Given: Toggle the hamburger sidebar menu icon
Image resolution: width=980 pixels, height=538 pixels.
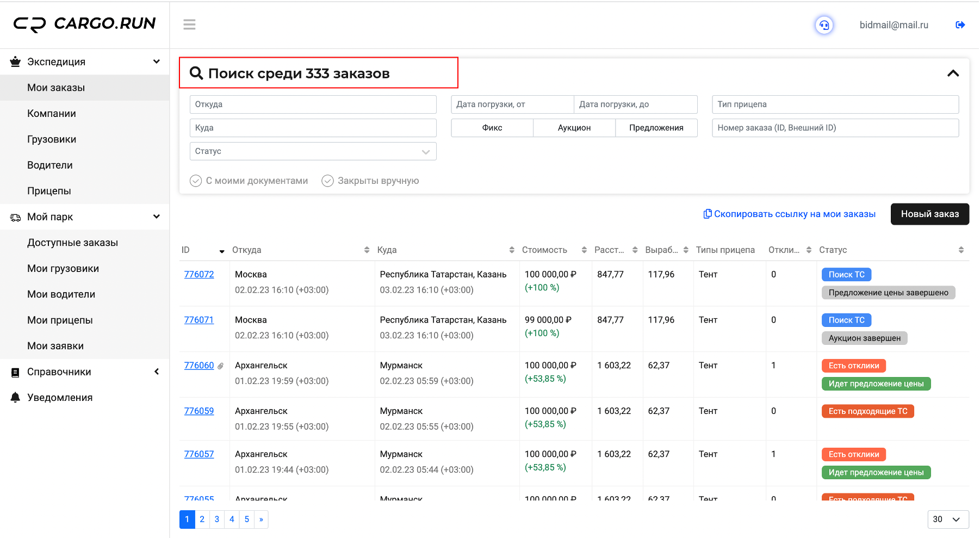Looking at the screenshot, I should point(189,24).
